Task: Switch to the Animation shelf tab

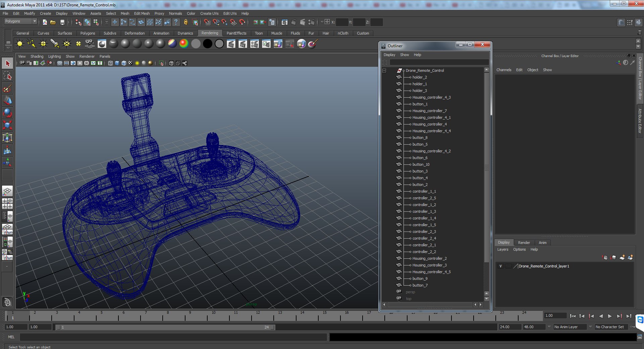Action: 161,33
